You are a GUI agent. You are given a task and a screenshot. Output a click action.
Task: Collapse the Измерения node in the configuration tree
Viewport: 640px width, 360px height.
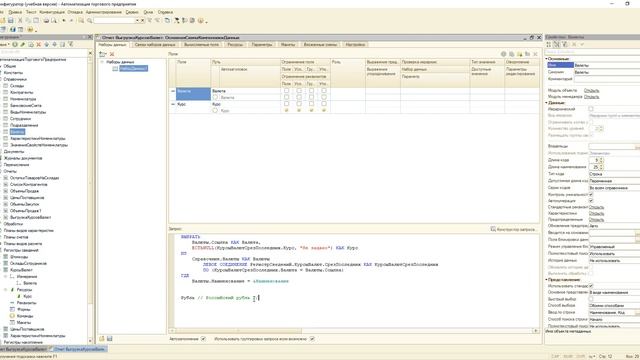click(x=6, y=276)
